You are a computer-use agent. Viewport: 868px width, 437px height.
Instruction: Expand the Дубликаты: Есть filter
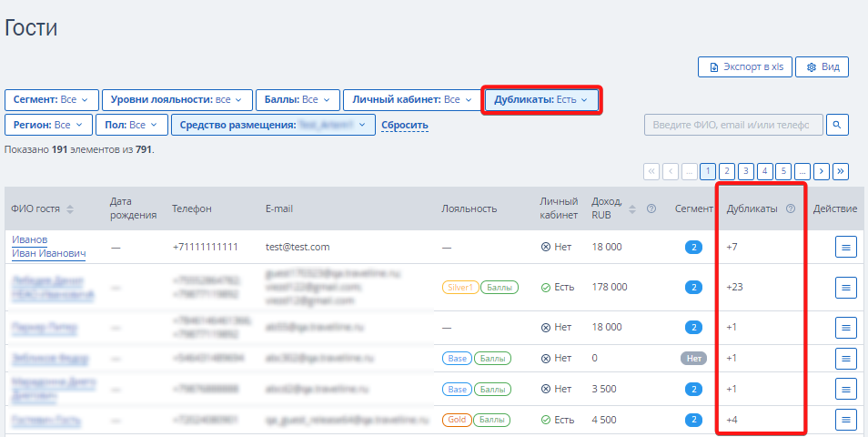point(541,100)
